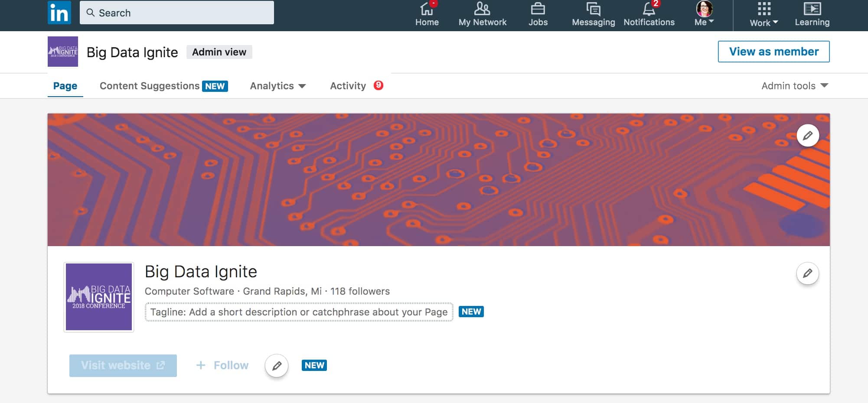Click the search magnifier icon
Screen dimensions: 868x403
pyautogui.click(x=91, y=13)
